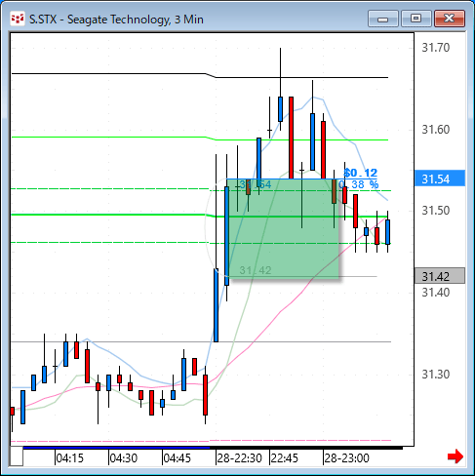Click the blue 31.54 price marker on axis
This screenshot has width=475, height=476.
(x=440, y=178)
